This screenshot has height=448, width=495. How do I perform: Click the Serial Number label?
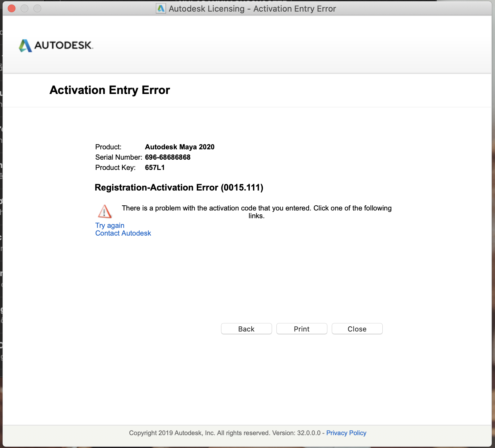point(119,157)
